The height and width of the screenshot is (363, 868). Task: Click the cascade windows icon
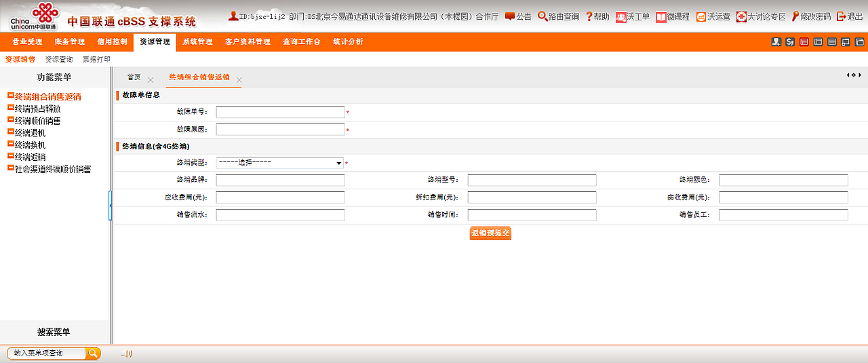pos(859,42)
